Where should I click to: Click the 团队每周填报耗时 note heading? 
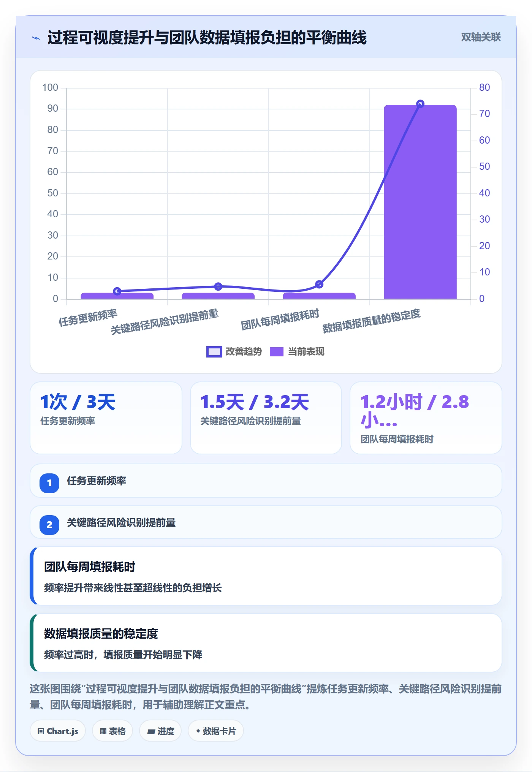click(90, 566)
